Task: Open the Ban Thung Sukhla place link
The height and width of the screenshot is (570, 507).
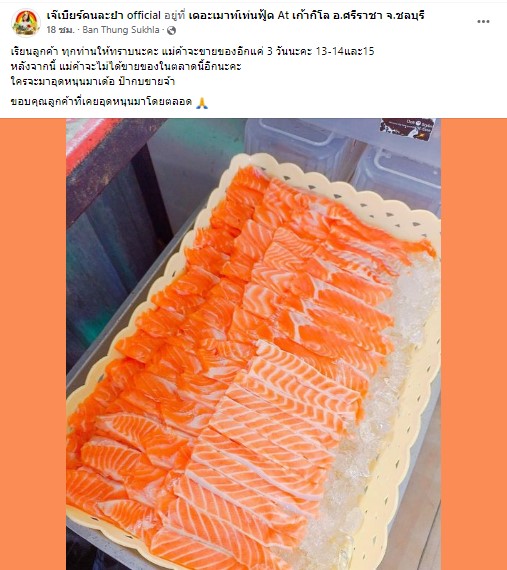Action: pyautogui.click(x=121, y=30)
